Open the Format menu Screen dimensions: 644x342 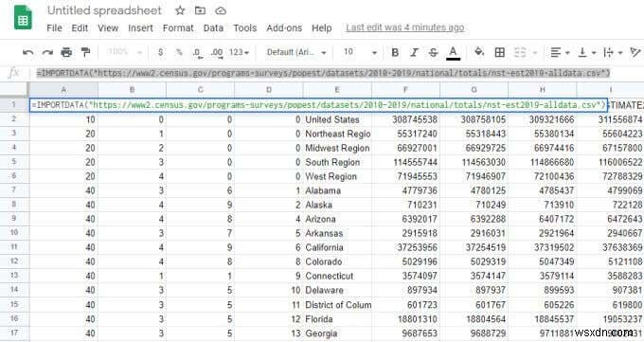178,28
